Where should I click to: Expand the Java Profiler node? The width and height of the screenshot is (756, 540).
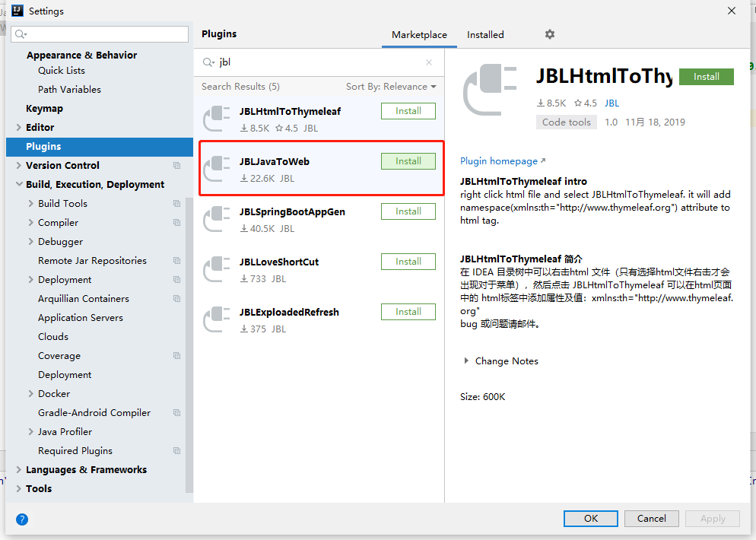31,431
